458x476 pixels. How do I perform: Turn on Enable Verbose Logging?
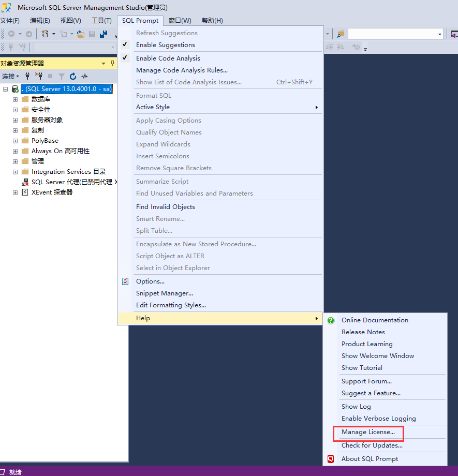378,419
